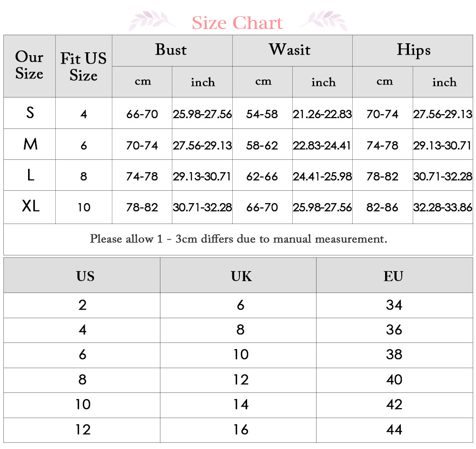This screenshot has width=476, height=449.
Task: Click the Fit US Size header cell
Action: pos(84,66)
